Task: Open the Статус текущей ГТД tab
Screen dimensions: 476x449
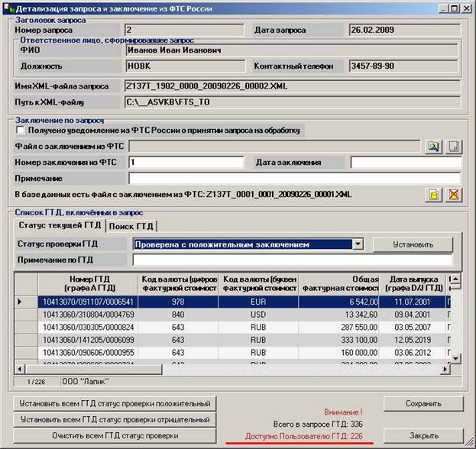Action: tap(60, 225)
